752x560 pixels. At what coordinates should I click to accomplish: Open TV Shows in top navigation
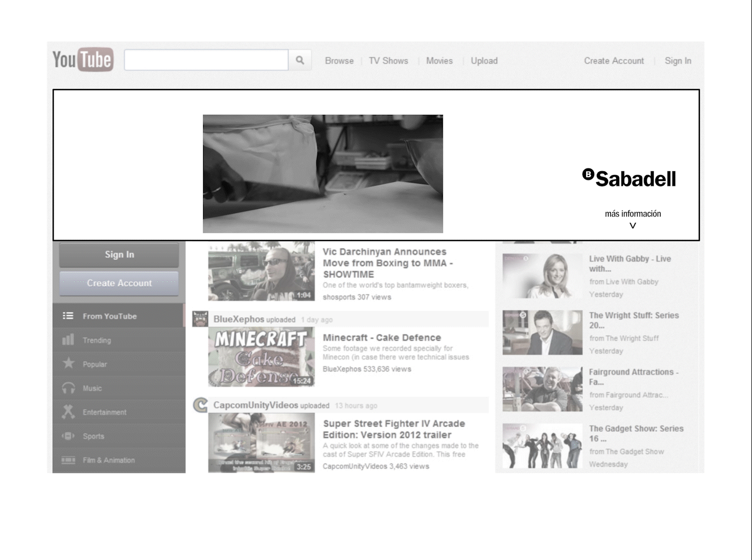[388, 61]
